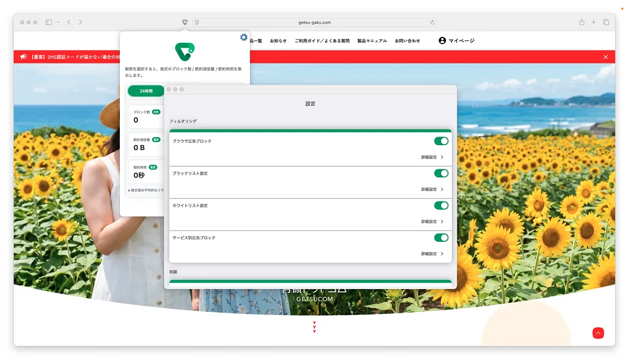Click the ブロック数 stat card

point(146,117)
